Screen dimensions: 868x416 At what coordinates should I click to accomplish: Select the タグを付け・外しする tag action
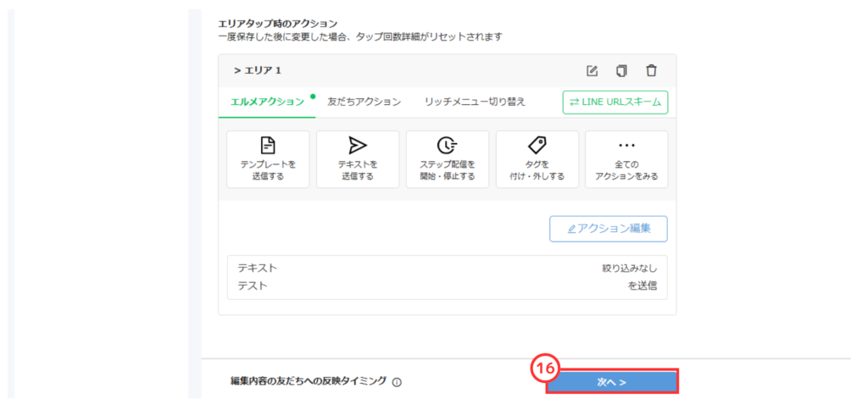(537, 159)
